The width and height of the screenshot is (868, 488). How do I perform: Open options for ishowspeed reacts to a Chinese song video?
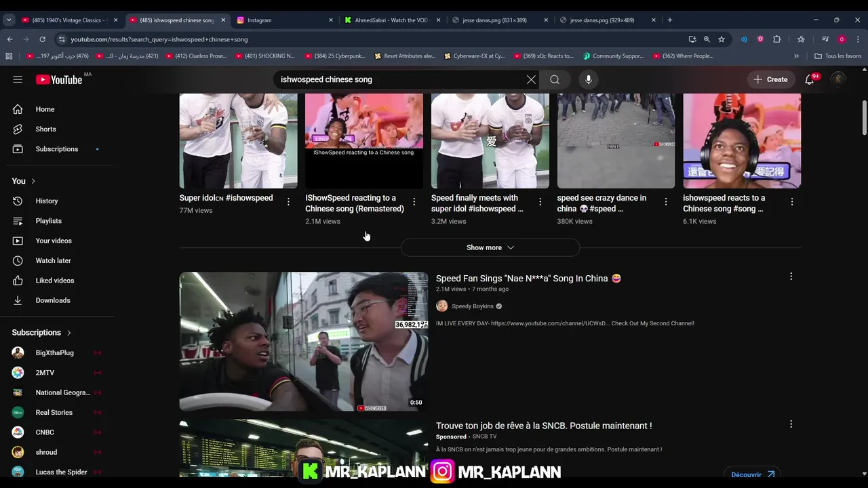point(791,201)
